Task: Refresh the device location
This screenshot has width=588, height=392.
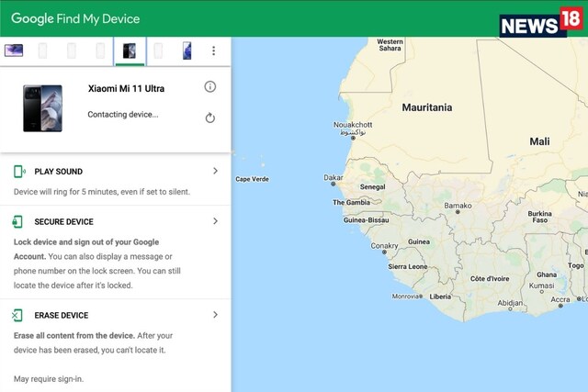Action: coord(210,118)
